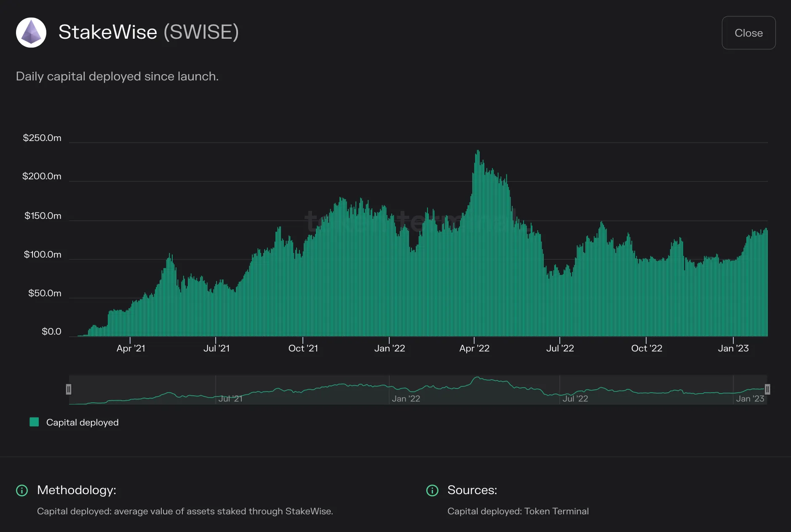Viewport: 791px width, 532px height.
Task: Click the StakeWise purple logo icon
Action: click(x=31, y=32)
